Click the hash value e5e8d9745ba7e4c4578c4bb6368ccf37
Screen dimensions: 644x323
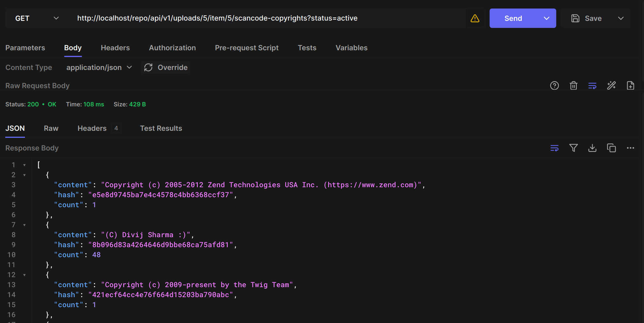[x=161, y=195]
